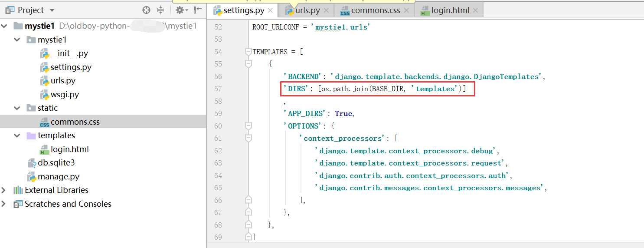Open the Project panel gear settings menu

point(181,10)
